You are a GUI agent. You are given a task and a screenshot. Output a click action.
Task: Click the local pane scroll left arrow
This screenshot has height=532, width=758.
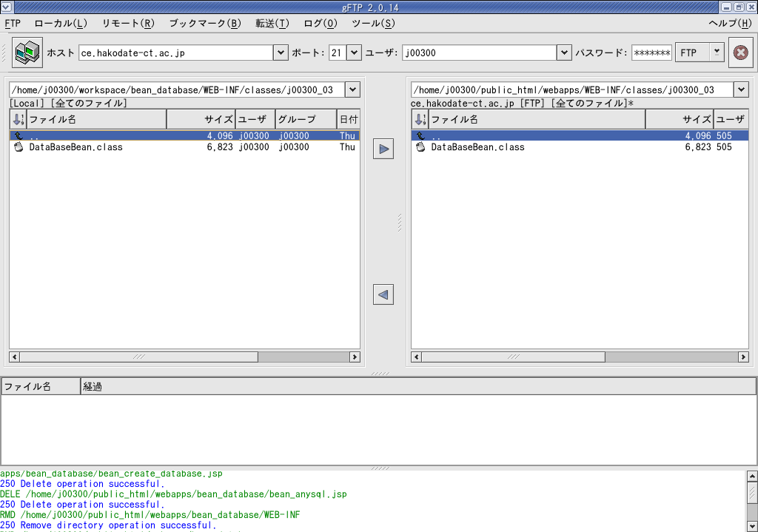[15, 357]
